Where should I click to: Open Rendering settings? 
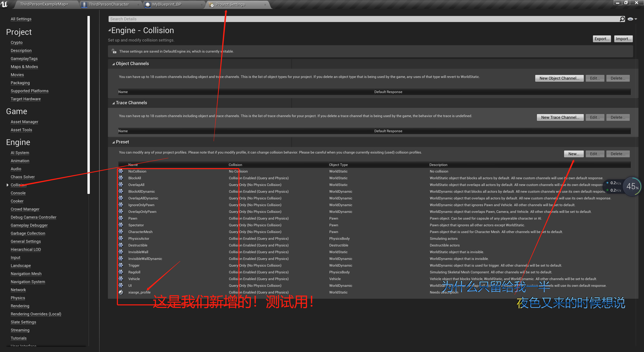point(20,306)
